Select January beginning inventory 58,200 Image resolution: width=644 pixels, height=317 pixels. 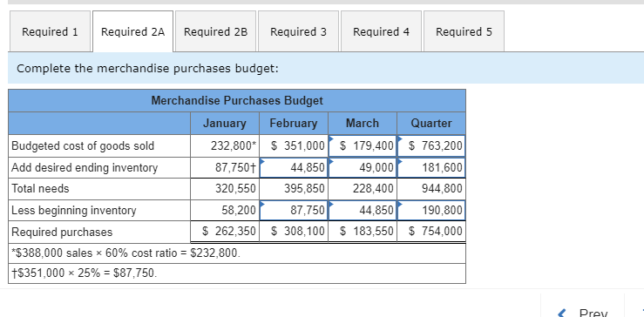click(x=225, y=210)
